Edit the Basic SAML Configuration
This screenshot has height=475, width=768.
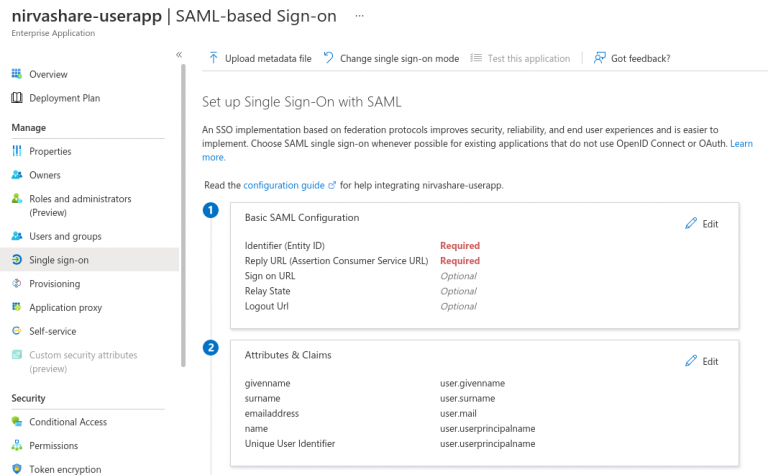point(702,224)
